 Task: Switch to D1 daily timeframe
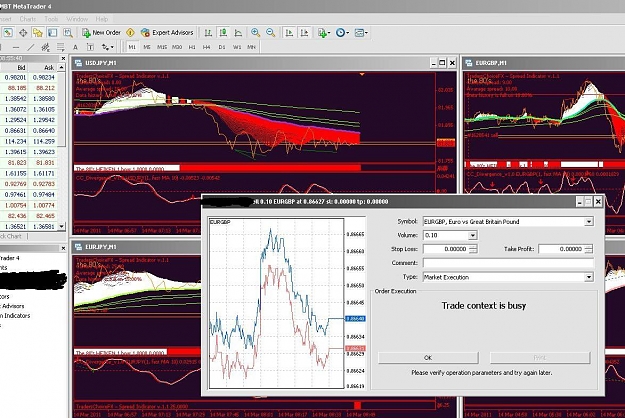pyautogui.click(x=222, y=47)
